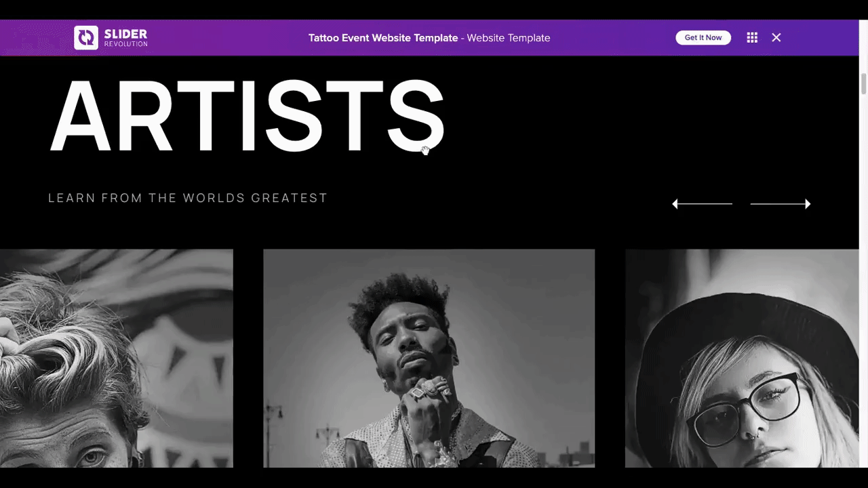The height and width of the screenshot is (488, 868).
Task: Open the templates grid icon
Action: (752, 38)
